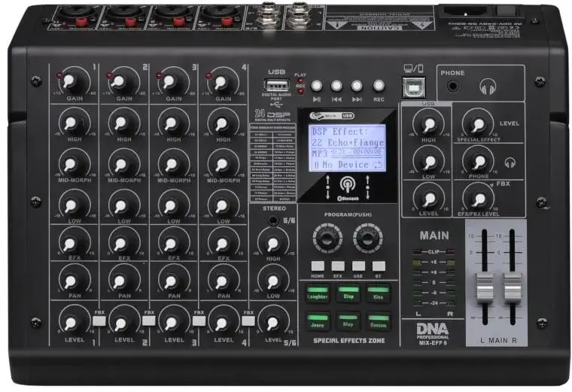
Task: Select the USB digital audio port
Action: click(276, 86)
